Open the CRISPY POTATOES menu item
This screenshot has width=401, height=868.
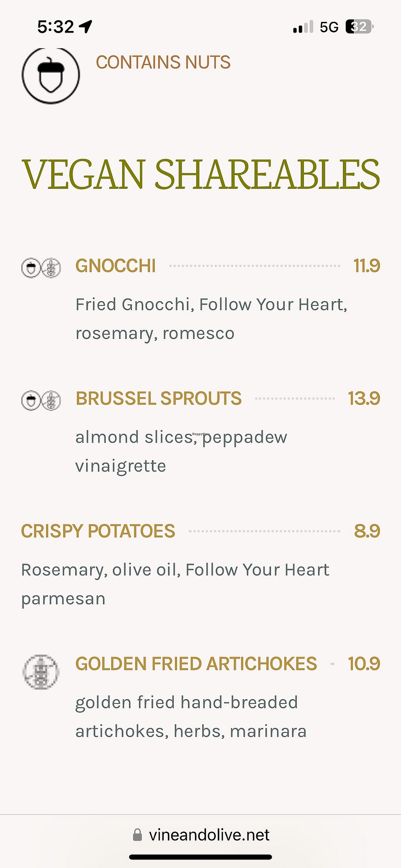pyautogui.click(x=98, y=531)
